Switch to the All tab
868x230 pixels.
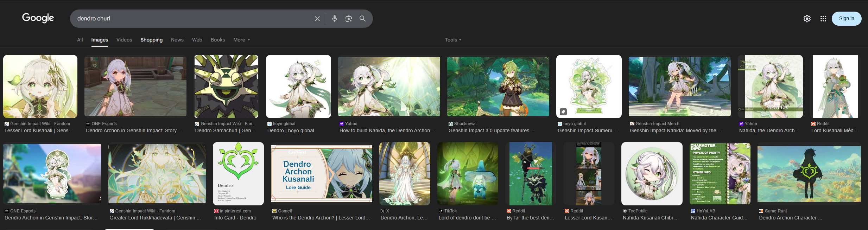pos(80,40)
